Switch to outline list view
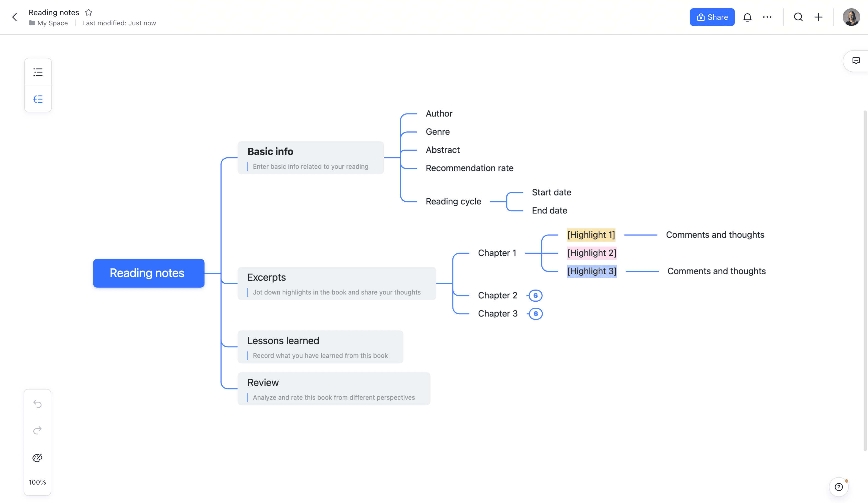Screen dimensions: 868x503 point(38,72)
